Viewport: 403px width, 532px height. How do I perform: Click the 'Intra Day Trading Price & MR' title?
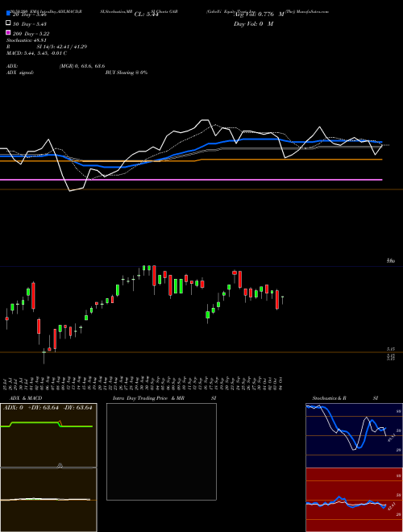[148, 398]
